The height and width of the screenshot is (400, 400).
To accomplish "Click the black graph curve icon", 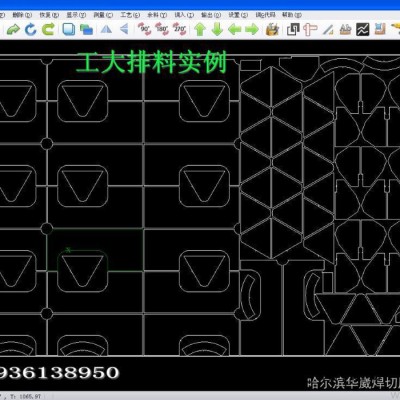I will coord(362,29).
